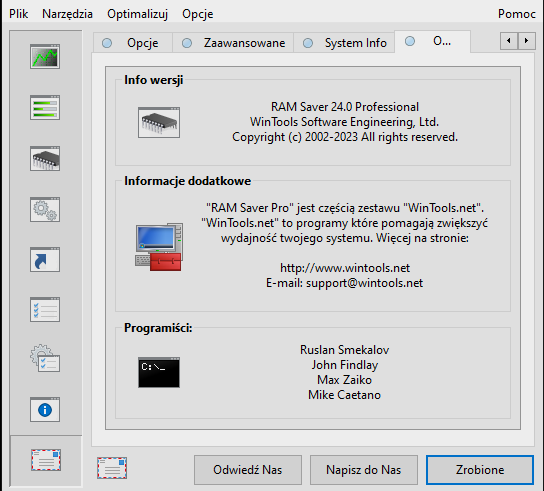Select the green progress bars sidebar icon

point(45,108)
